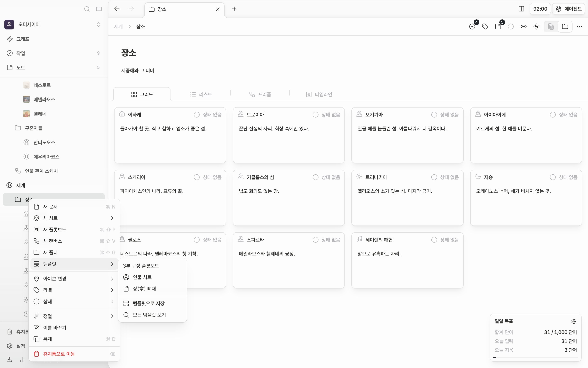The width and height of the screenshot is (588, 368).
Task: Set the status circle on the 트로이아 card
Action: 315,115
